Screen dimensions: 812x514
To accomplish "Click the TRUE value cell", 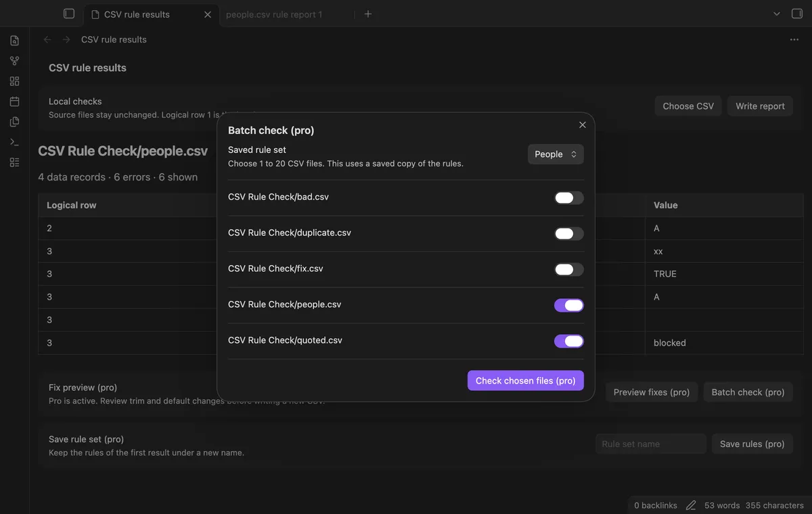I will pos(724,274).
